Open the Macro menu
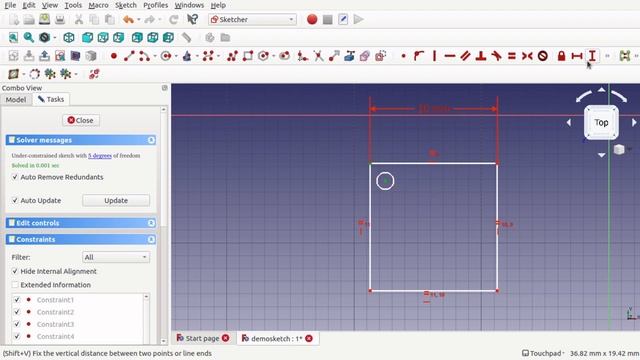640x360 pixels. [98, 5]
